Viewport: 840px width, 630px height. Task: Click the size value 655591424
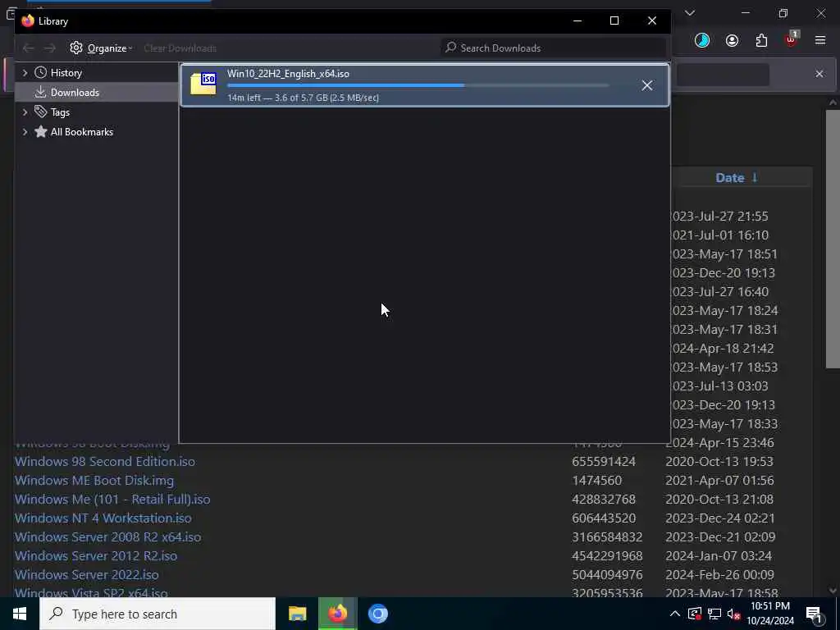pos(604,461)
